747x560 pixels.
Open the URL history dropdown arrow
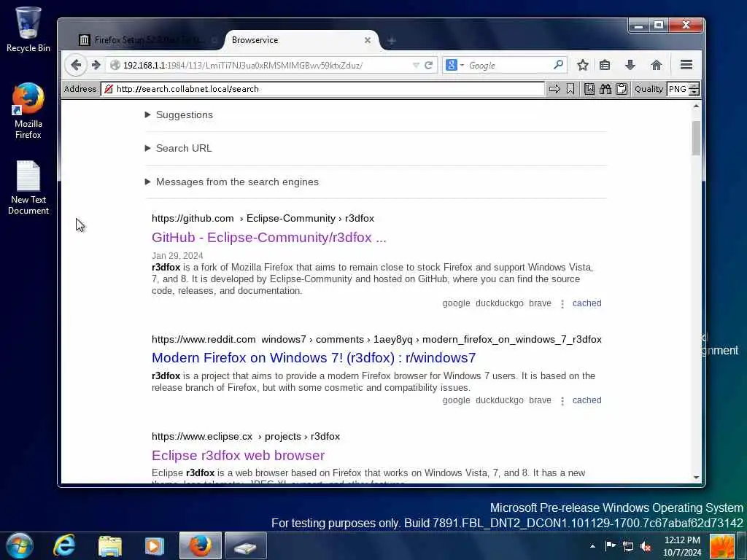pos(416,65)
